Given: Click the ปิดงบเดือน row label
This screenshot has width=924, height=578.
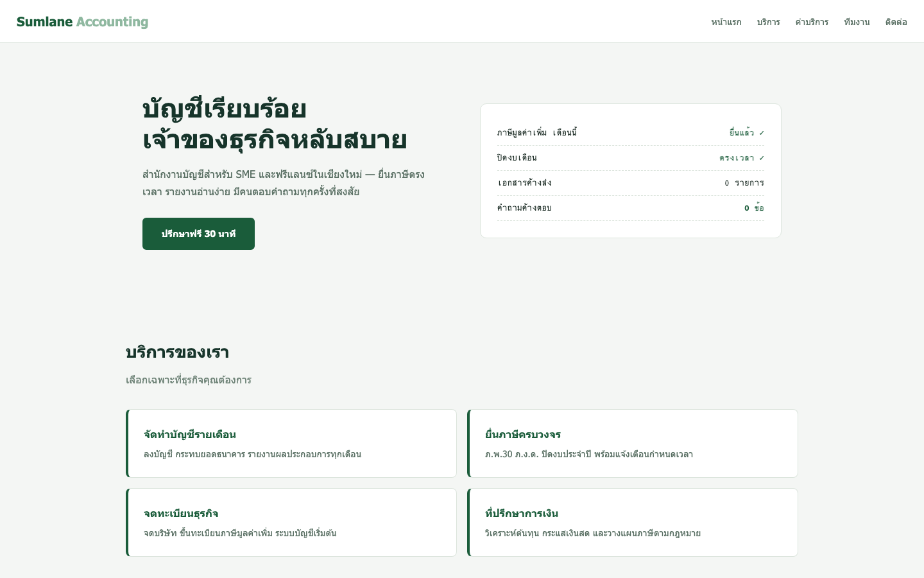Looking at the screenshot, I should [x=517, y=158].
